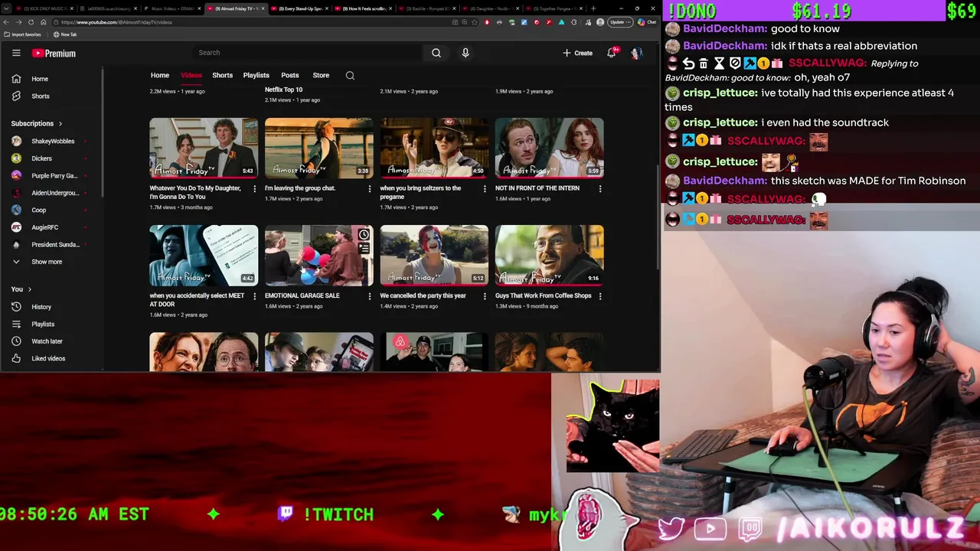Play Whatever You Do To My Daughter video
The image size is (980, 551).
coord(204,148)
